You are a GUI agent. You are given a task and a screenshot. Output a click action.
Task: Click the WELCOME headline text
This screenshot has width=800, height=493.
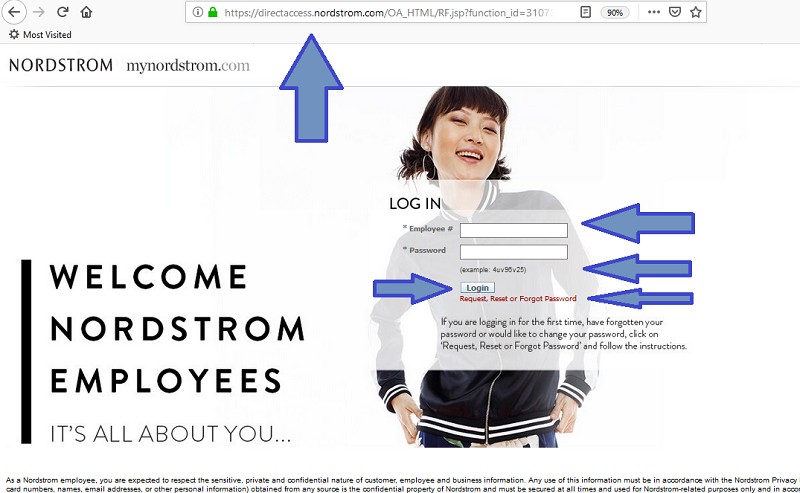pyautogui.click(x=149, y=277)
